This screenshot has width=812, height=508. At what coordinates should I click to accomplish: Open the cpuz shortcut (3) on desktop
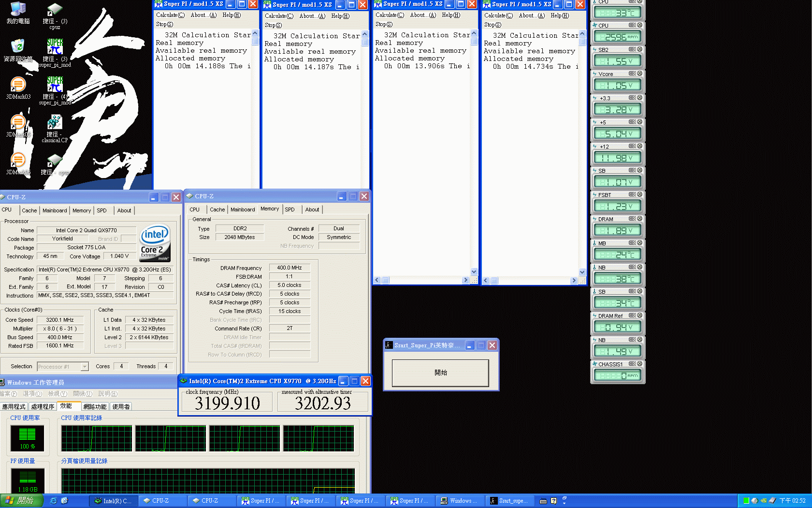pyautogui.click(x=55, y=16)
